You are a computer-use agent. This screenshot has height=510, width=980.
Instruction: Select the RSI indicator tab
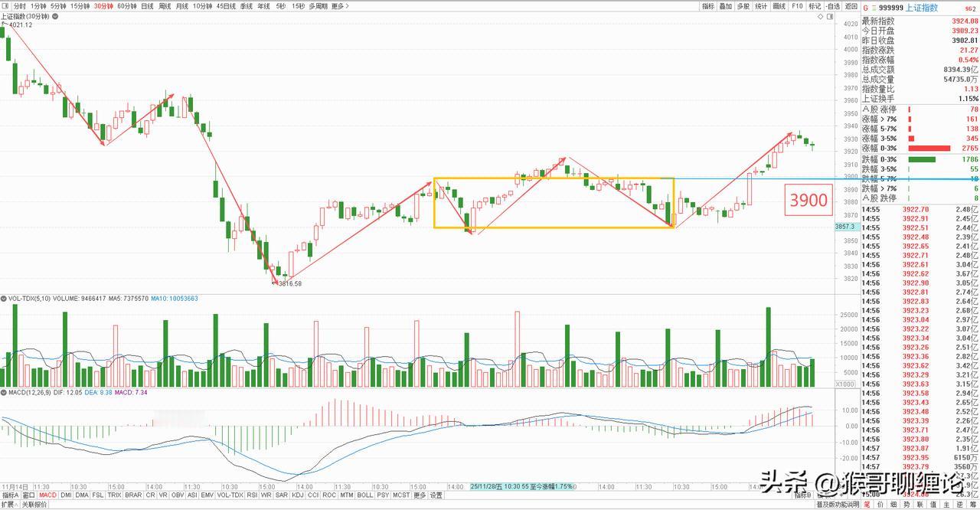(252, 495)
